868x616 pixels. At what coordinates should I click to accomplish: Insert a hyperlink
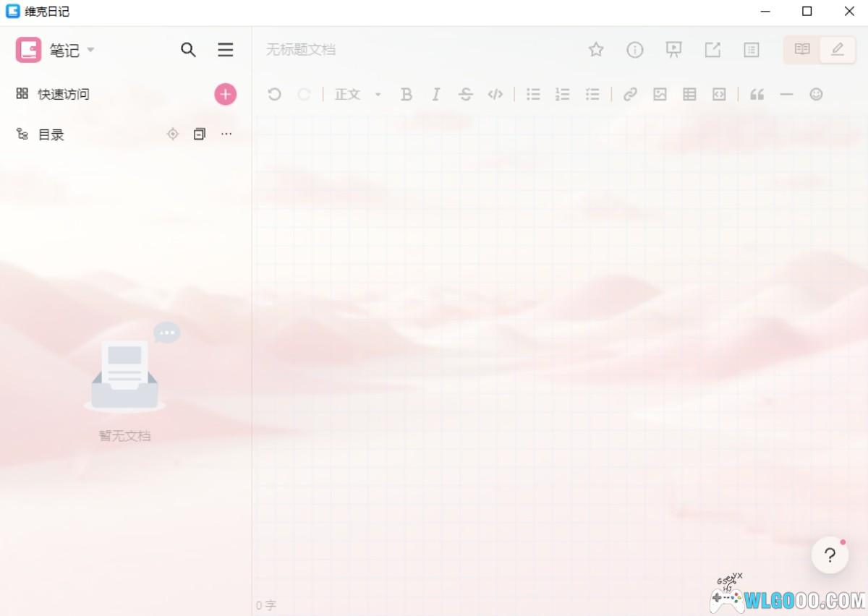[630, 94]
